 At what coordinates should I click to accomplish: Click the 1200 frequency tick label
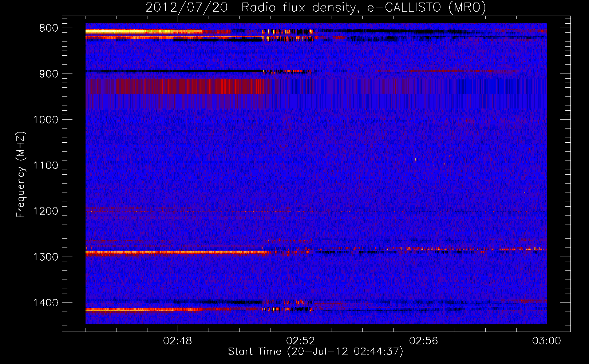point(46,211)
